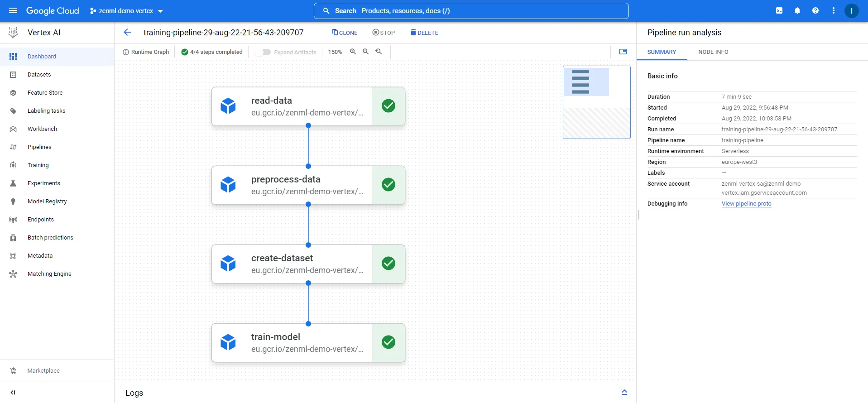Click the service account email value
Screen dimensions: 868x403
pyautogui.click(x=764, y=188)
